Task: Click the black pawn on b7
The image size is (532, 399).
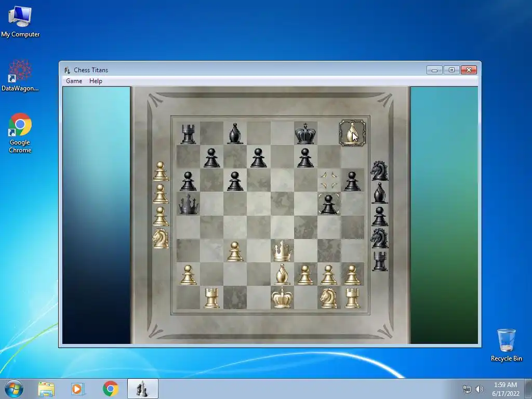Action: [212, 158]
